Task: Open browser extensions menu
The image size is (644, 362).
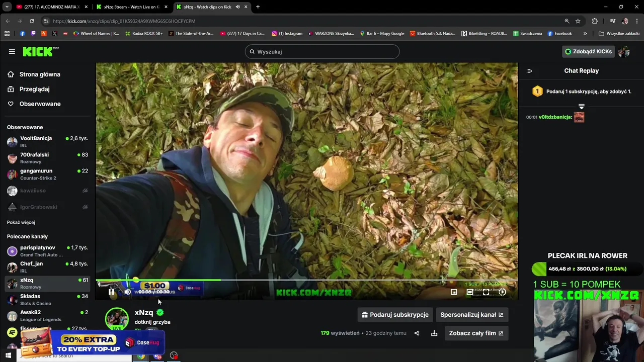Action: click(595, 21)
